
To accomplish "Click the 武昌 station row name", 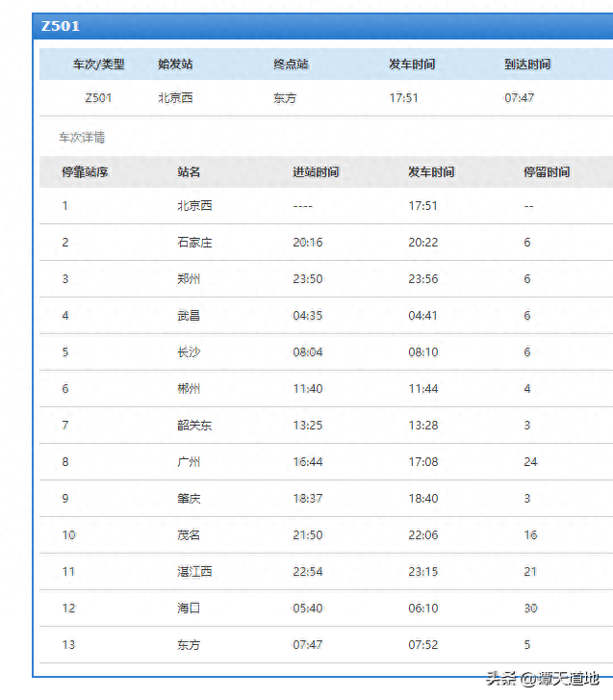I will (189, 316).
